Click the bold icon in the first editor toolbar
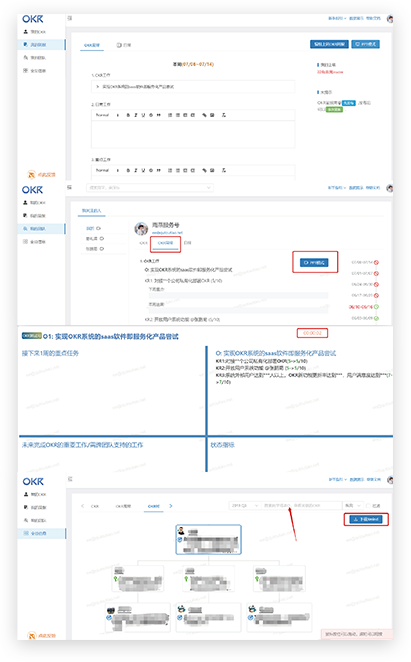The width and height of the screenshot is (411, 662). pos(128,115)
